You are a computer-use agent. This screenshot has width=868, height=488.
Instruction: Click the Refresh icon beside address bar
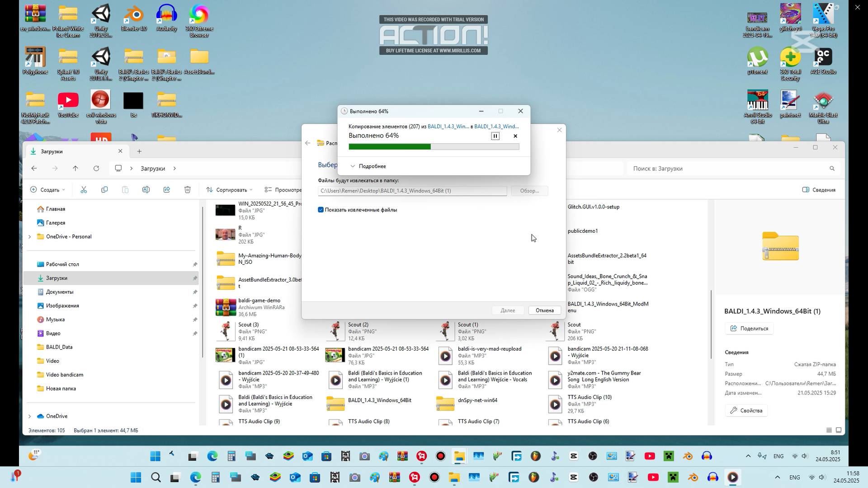(x=96, y=169)
